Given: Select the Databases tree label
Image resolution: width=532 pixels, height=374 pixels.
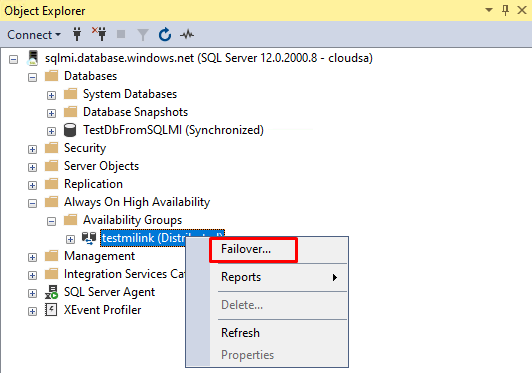Looking at the screenshot, I should click(x=90, y=76).
